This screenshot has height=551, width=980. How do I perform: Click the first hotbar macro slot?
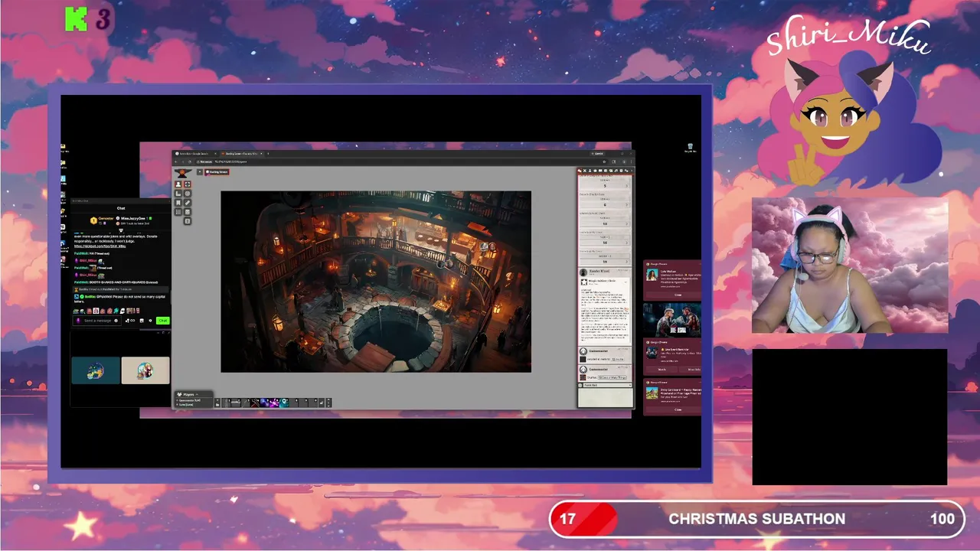pos(226,403)
